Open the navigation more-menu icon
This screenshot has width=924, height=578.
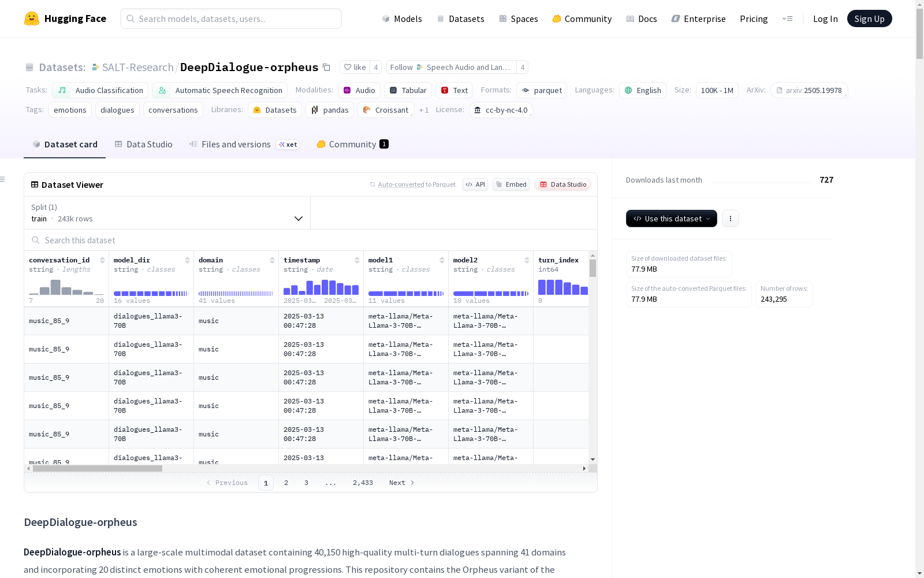[787, 18]
